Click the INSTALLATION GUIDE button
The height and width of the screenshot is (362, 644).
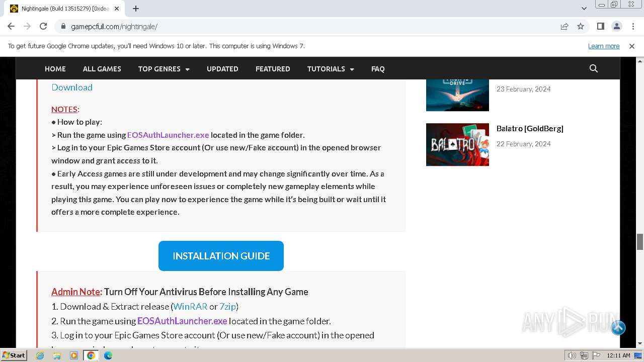221,256
